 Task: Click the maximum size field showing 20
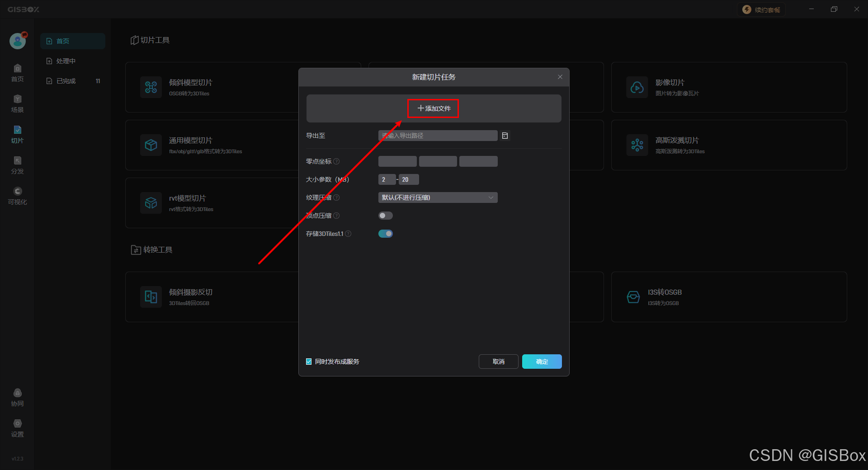tap(409, 179)
